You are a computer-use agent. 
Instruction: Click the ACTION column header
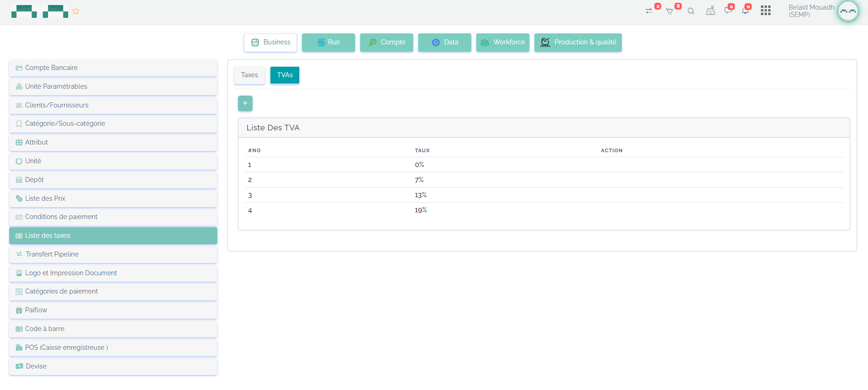click(612, 150)
